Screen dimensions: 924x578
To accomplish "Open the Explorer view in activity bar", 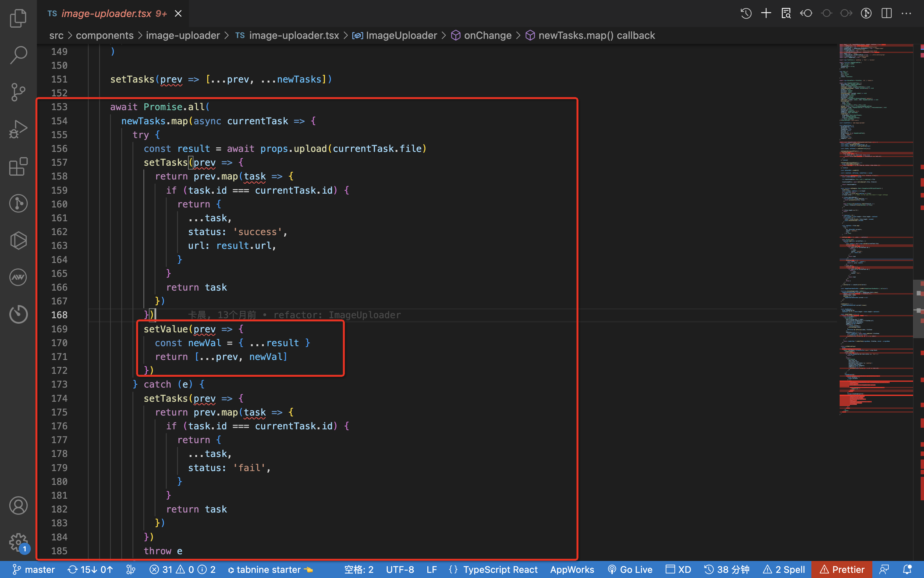I will (18, 18).
